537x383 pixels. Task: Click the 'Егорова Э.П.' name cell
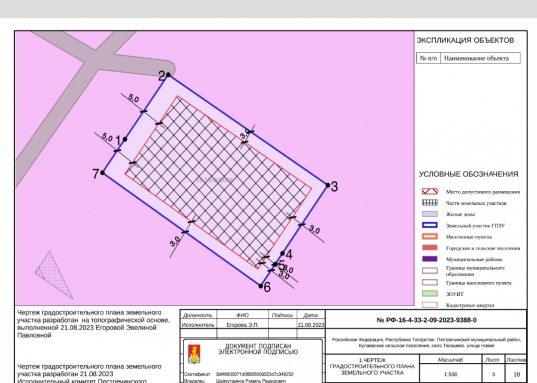[x=242, y=325]
